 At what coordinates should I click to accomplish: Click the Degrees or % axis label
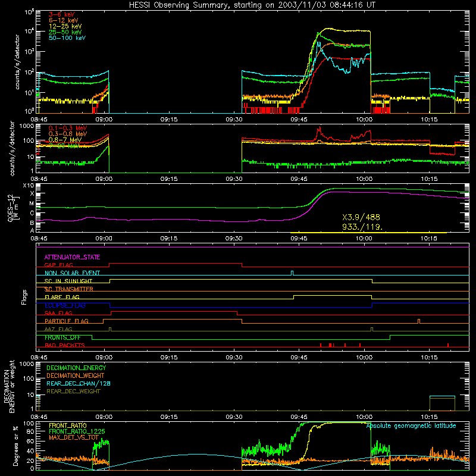[x=15, y=446]
